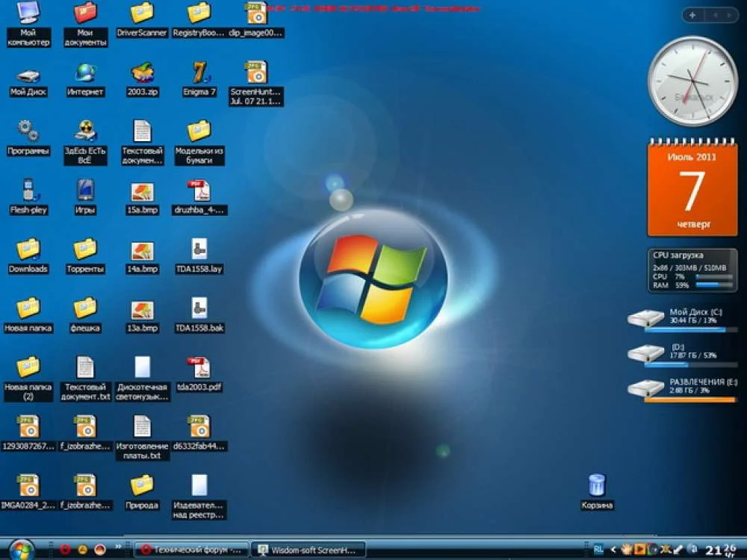Click the CPU загрузка gadget

click(692, 270)
